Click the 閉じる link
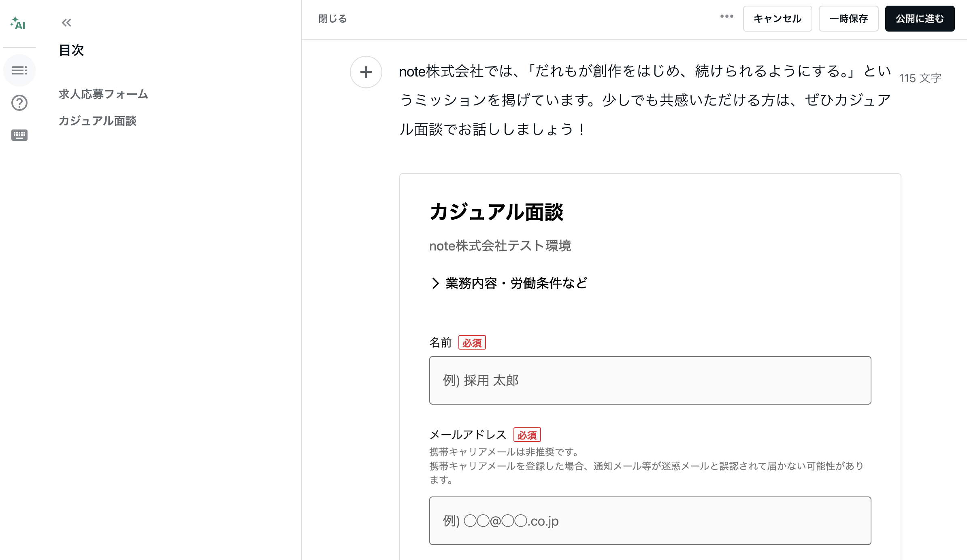 pyautogui.click(x=332, y=19)
